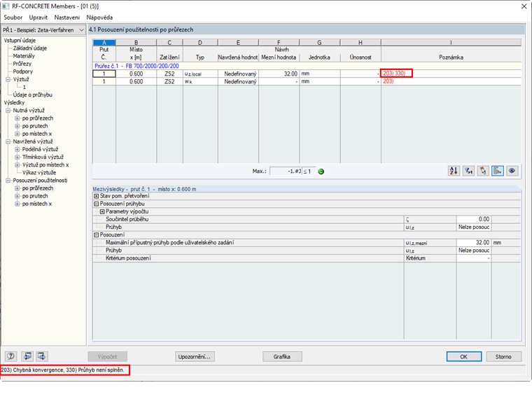Cancel with the Storno button
The width and height of the screenshot is (532, 399).
click(x=503, y=356)
